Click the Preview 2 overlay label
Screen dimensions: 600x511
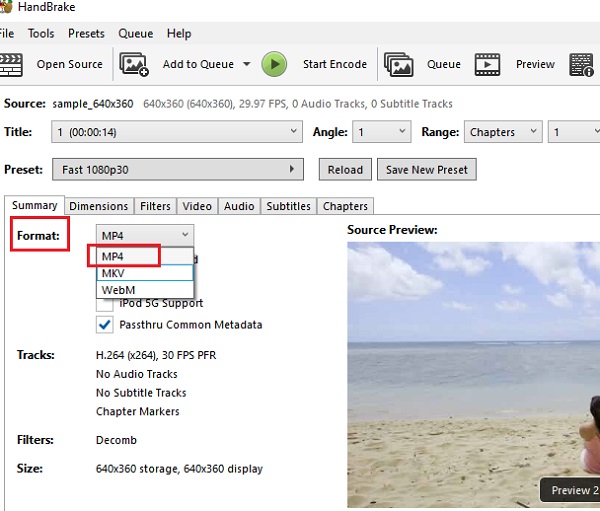(x=574, y=490)
